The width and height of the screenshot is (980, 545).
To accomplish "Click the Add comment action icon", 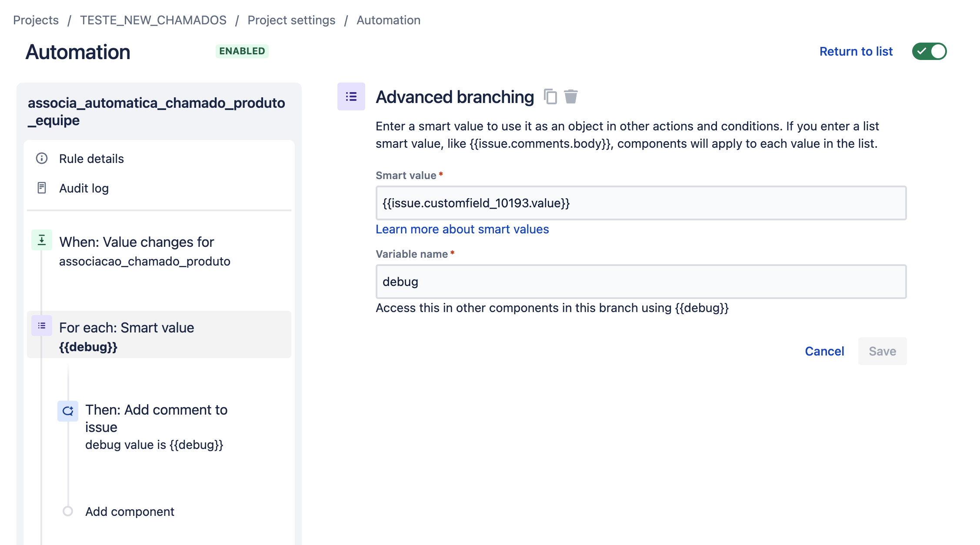I will tap(68, 411).
